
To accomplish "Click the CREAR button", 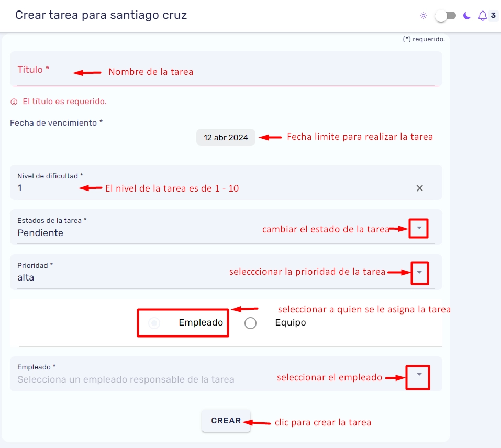I will [226, 421].
